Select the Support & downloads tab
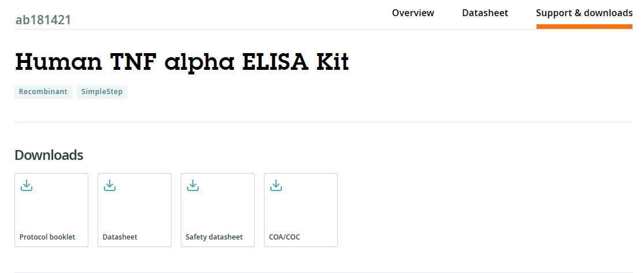 (584, 13)
